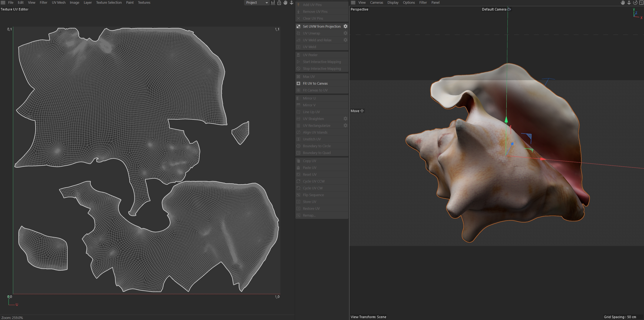Open the UV Mesh menu
The image size is (644, 320).
point(58,2)
